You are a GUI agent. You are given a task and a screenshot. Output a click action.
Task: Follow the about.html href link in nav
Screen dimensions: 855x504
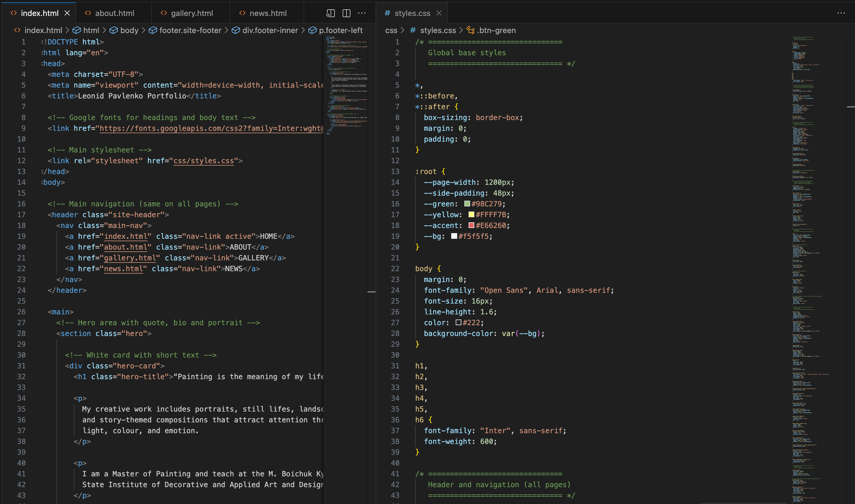(x=126, y=247)
